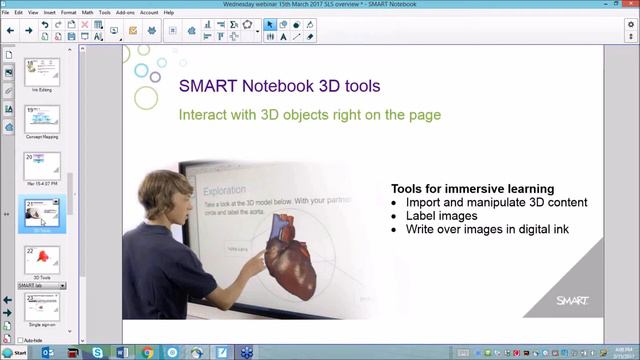Image resolution: width=640 pixels, height=360 pixels.
Task: Select the Eraser tool
Action: (x=310, y=37)
